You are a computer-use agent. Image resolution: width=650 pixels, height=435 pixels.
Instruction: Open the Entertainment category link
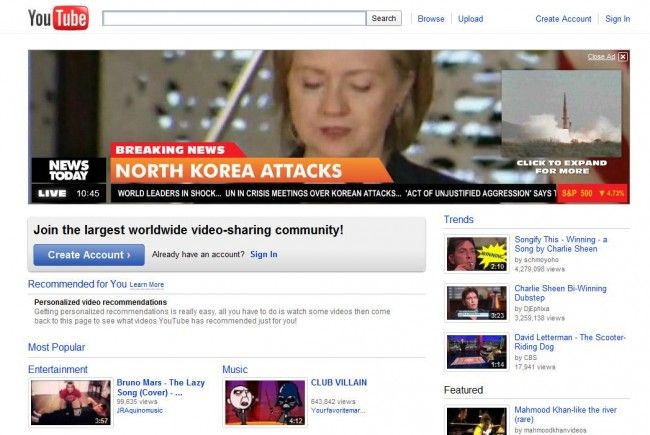(58, 369)
